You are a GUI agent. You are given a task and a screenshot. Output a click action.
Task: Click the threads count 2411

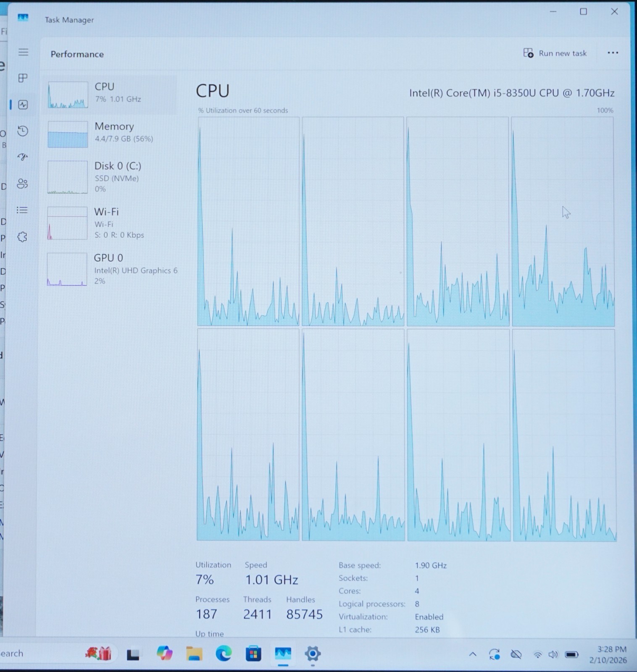click(x=258, y=614)
